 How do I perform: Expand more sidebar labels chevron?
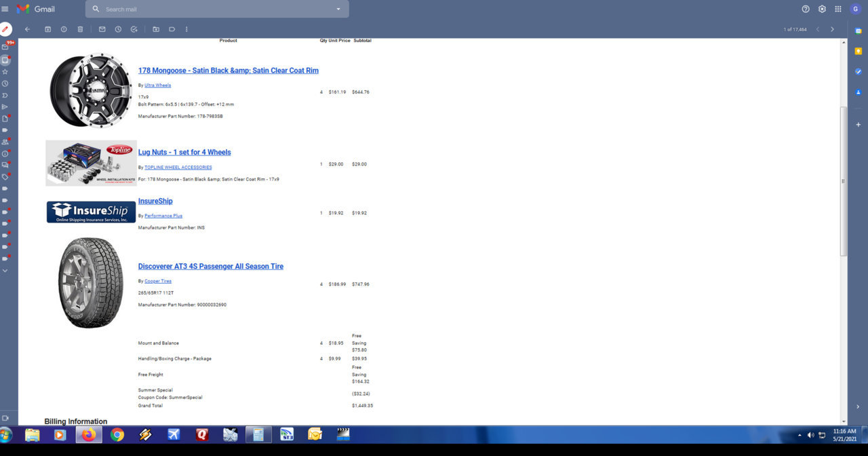[x=5, y=271]
